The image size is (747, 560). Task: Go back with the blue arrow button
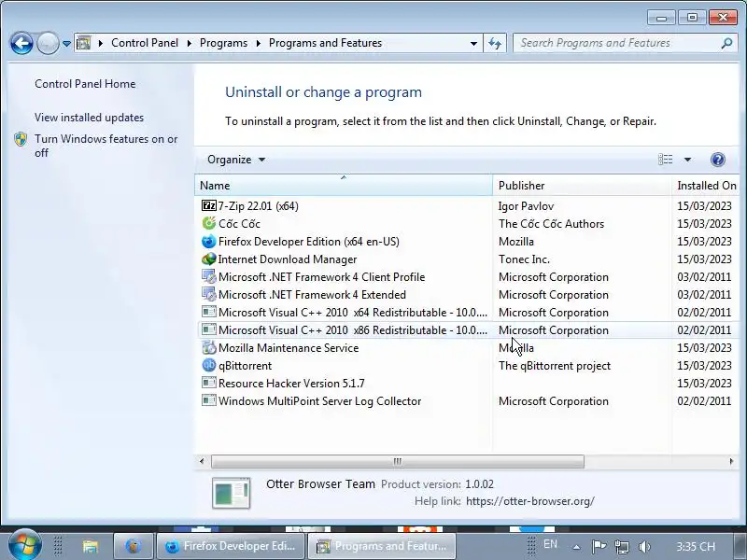(x=21, y=44)
